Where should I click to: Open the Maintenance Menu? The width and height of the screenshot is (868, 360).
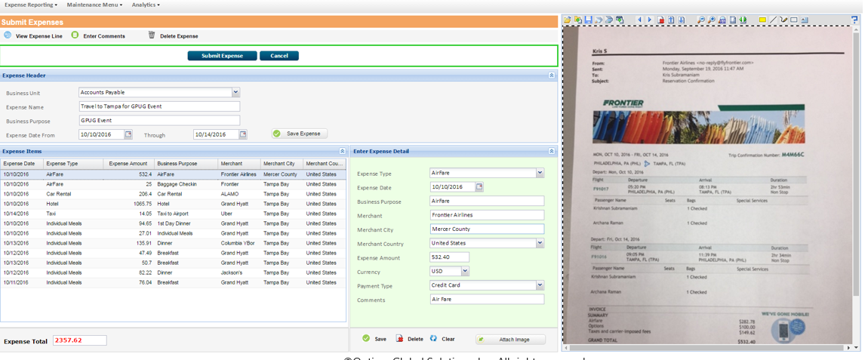pos(94,5)
